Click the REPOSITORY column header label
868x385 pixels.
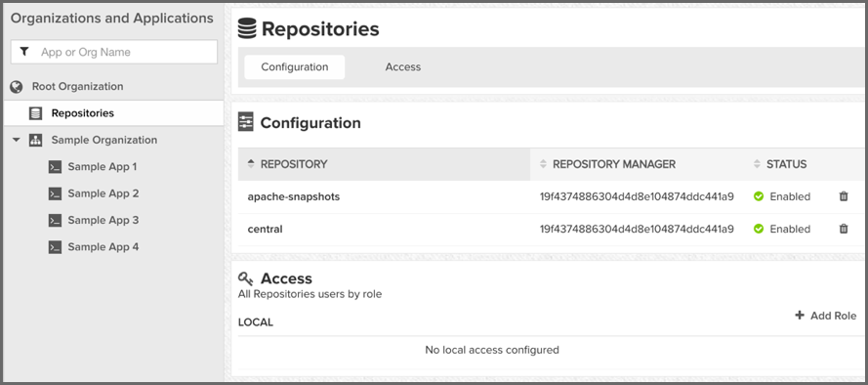click(294, 164)
